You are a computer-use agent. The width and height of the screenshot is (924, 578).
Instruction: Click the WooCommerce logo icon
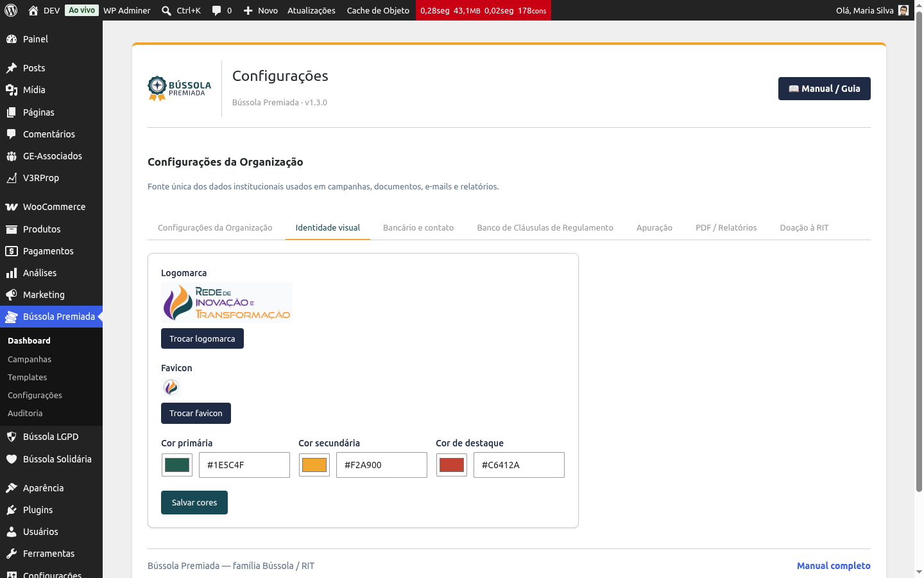pyautogui.click(x=12, y=207)
